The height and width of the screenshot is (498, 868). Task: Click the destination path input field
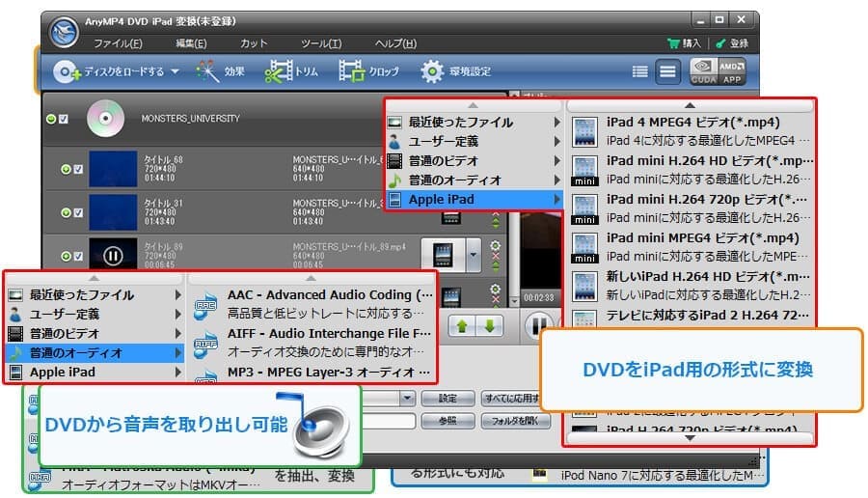pos(388,421)
